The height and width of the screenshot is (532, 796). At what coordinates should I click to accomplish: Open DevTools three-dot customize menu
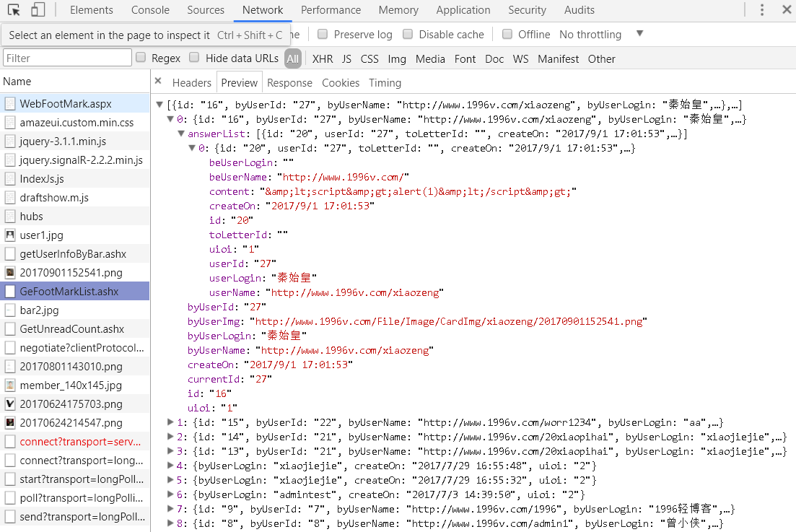tap(762, 10)
